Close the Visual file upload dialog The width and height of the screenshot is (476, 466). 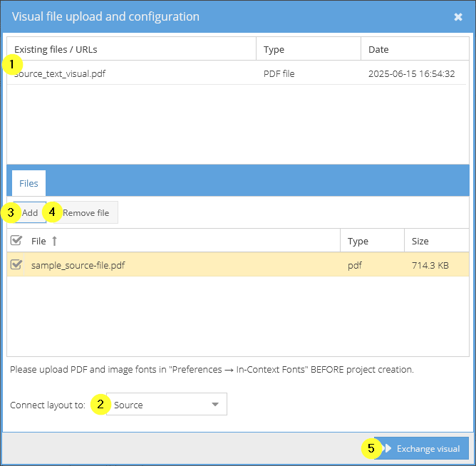point(458,17)
